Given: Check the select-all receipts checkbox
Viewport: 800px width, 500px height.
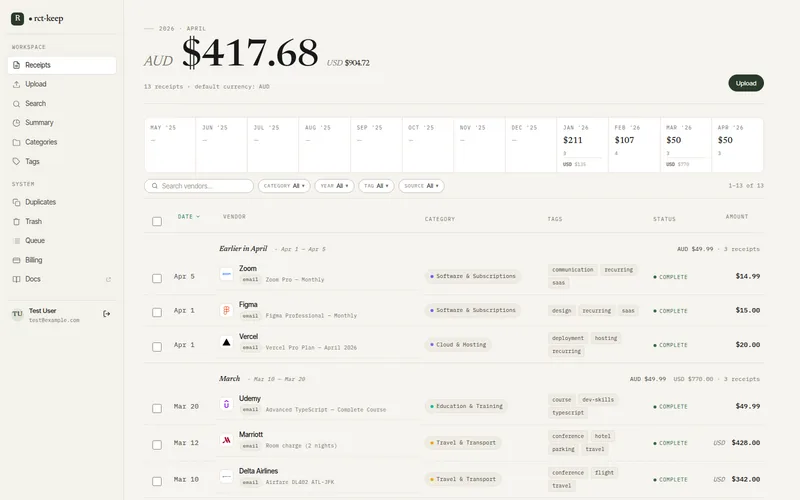Looking at the screenshot, I should point(157,221).
